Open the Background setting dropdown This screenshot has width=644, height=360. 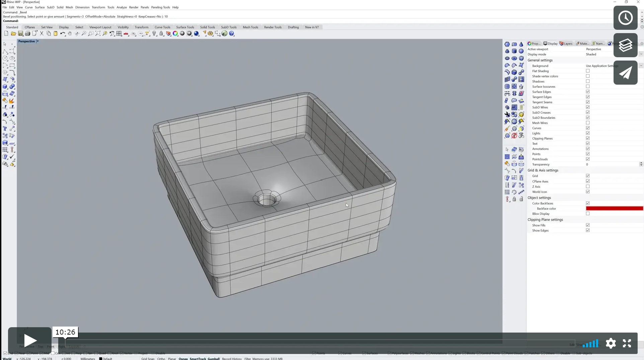coord(641,66)
